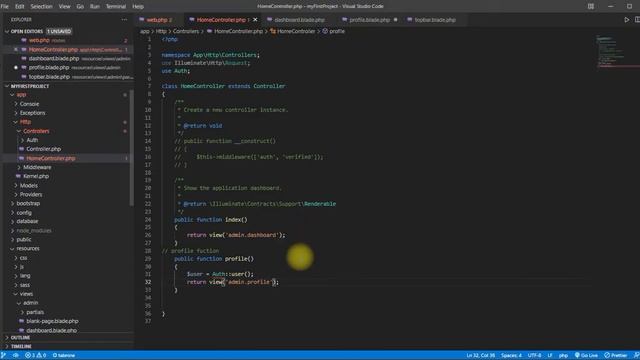Image resolution: width=640 pixels, height=360 pixels.
Task: Open the Explorer more actions ellipsis
Action: (x=124, y=19)
